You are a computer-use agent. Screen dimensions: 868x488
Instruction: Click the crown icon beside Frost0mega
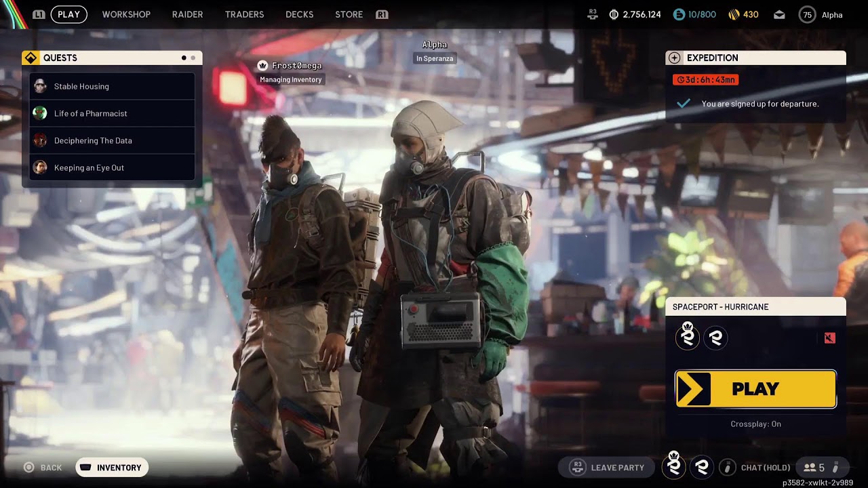coord(262,66)
